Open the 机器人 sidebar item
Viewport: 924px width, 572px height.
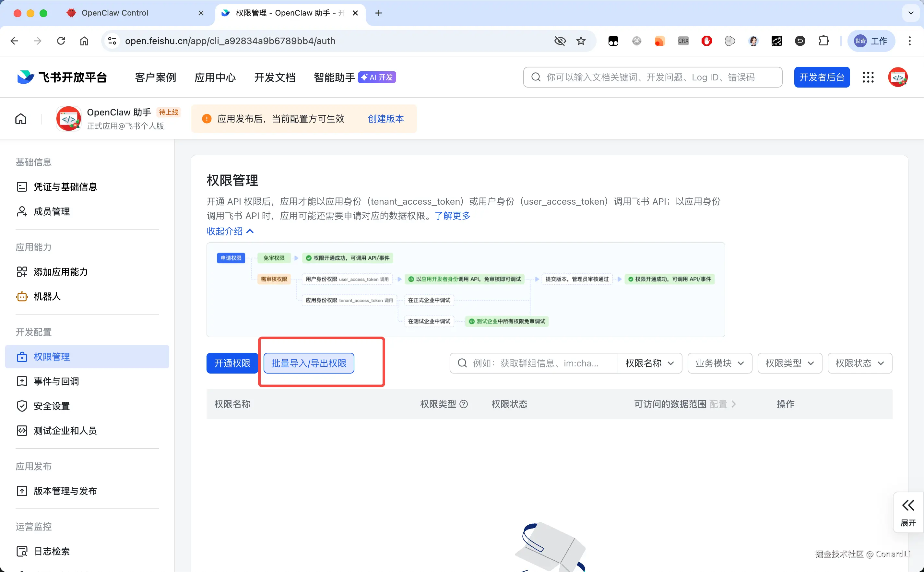tap(47, 296)
